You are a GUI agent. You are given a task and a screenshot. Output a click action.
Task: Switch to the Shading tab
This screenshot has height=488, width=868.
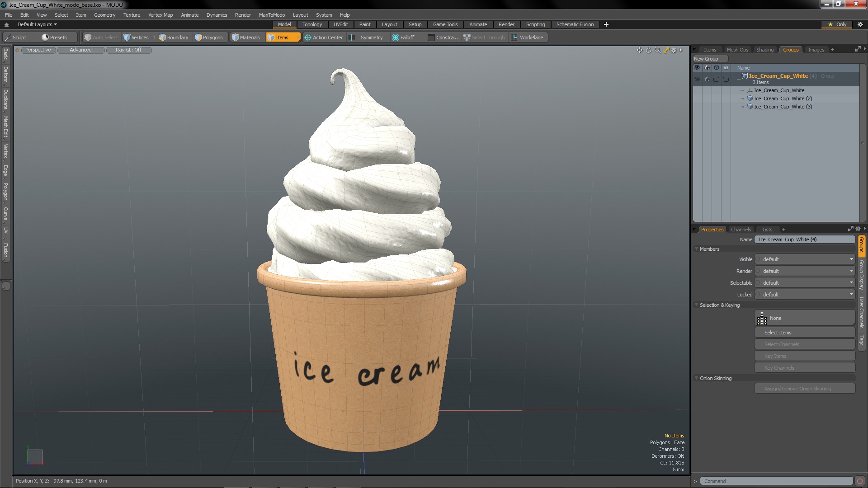765,50
